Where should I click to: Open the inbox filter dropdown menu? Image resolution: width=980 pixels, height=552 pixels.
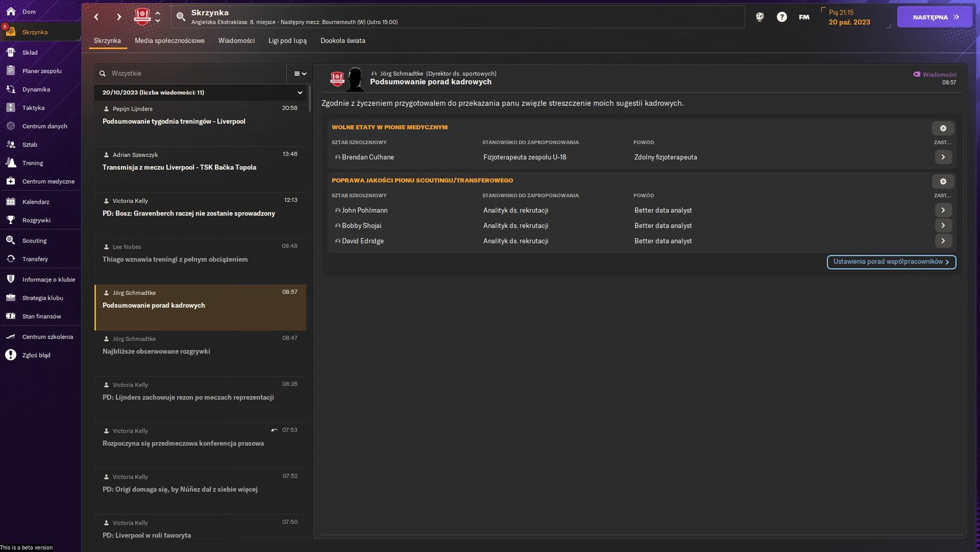(x=300, y=74)
